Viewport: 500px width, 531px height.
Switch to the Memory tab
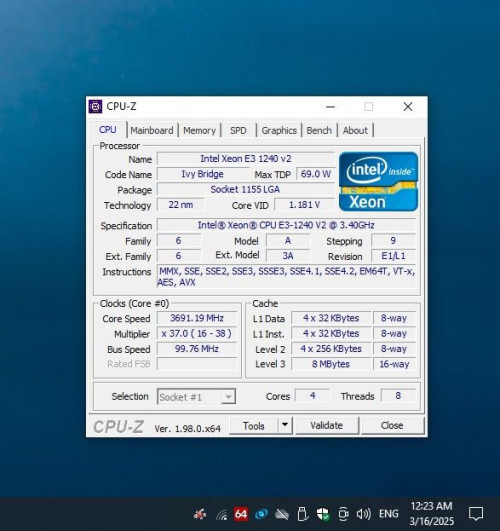point(199,130)
